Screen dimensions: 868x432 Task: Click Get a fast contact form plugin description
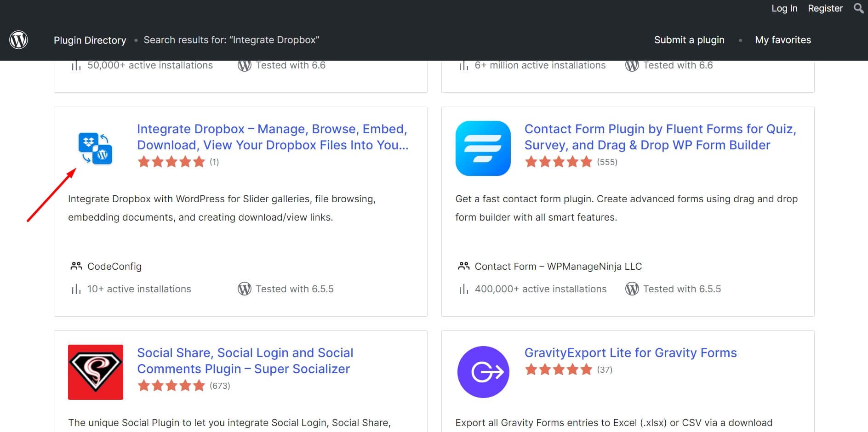coord(627,208)
